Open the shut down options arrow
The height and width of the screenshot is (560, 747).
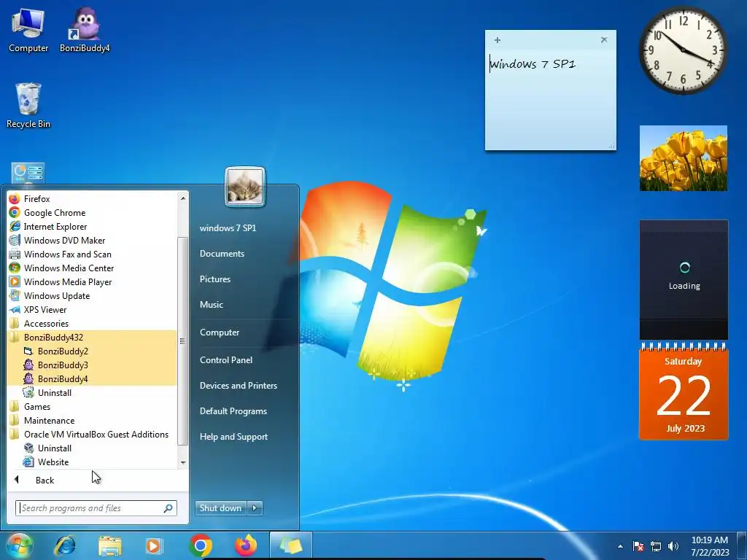pos(255,508)
